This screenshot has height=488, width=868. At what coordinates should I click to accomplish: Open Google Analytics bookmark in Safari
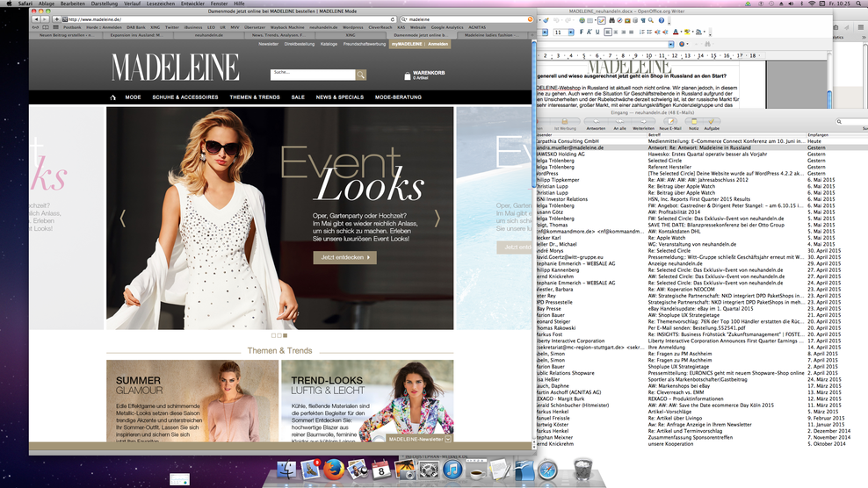pyautogui.click(x=447, y=27)
